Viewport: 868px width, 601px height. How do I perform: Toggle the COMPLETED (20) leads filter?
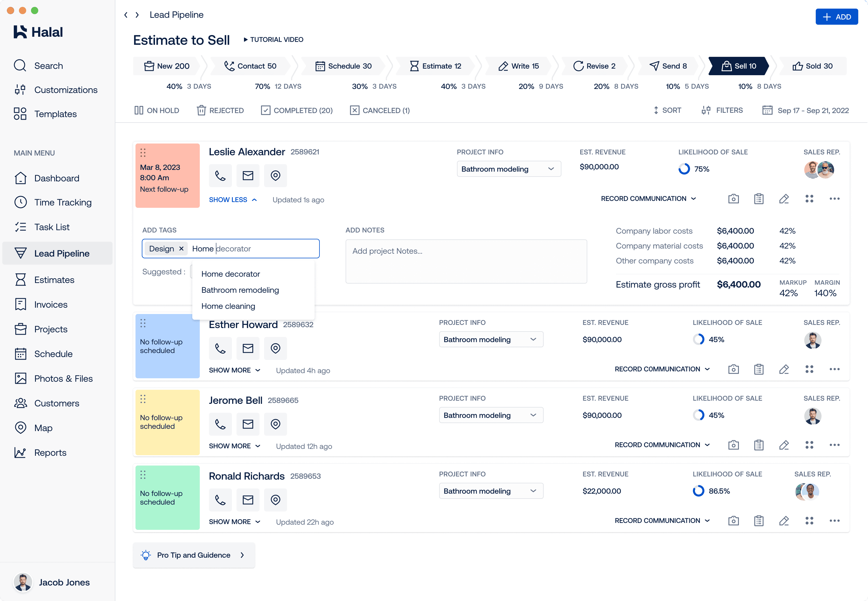(x=297, y=110)
